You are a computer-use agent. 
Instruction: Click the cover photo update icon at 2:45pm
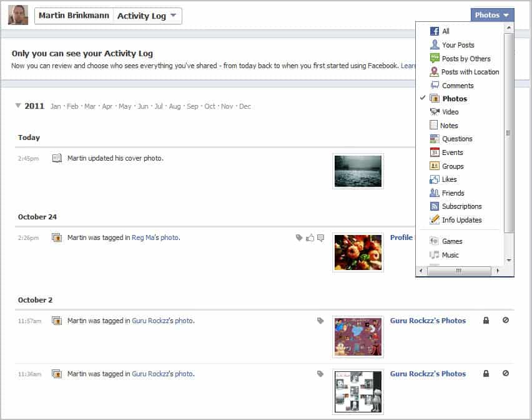tap(57, 158)
